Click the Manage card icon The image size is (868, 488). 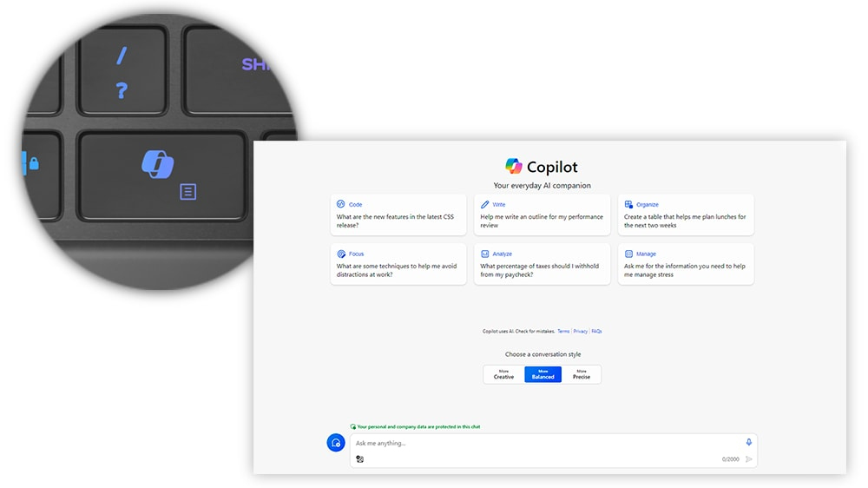coord(628,254)
